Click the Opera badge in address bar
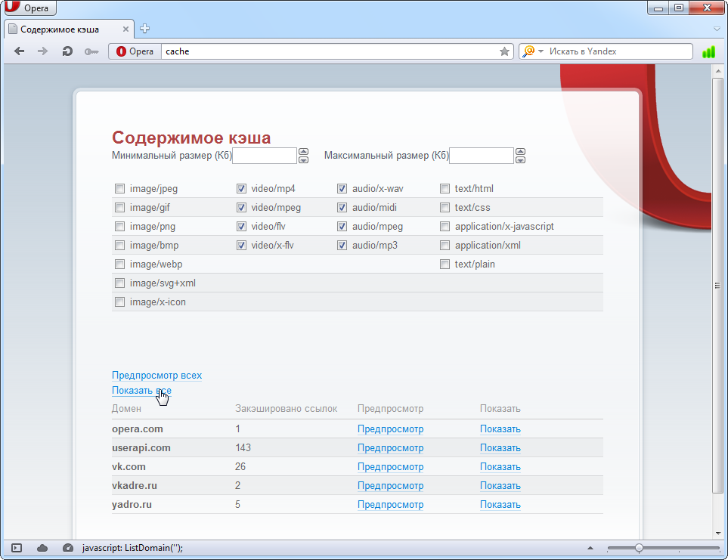 [x=135, y=51]
